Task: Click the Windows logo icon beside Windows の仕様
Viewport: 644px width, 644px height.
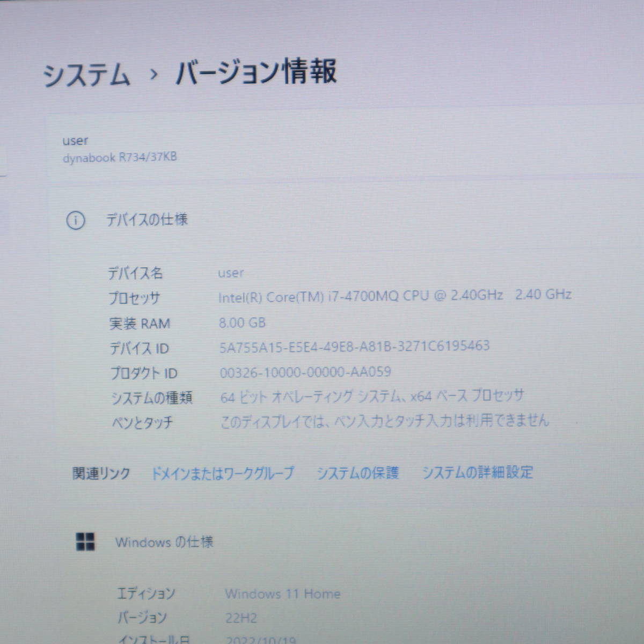Action: coord(85,541)
